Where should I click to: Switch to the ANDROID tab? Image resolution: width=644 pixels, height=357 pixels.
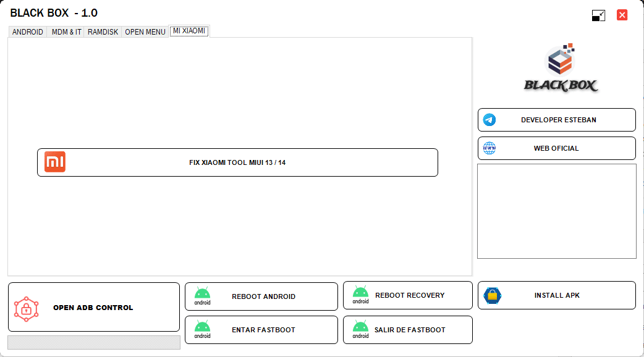coord(28,31)
